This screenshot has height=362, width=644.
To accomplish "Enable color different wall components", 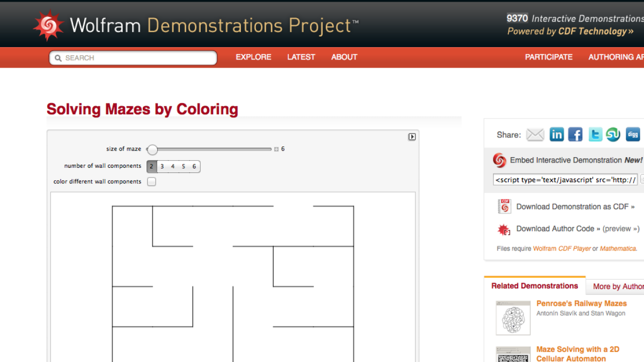I will (151, 181).
